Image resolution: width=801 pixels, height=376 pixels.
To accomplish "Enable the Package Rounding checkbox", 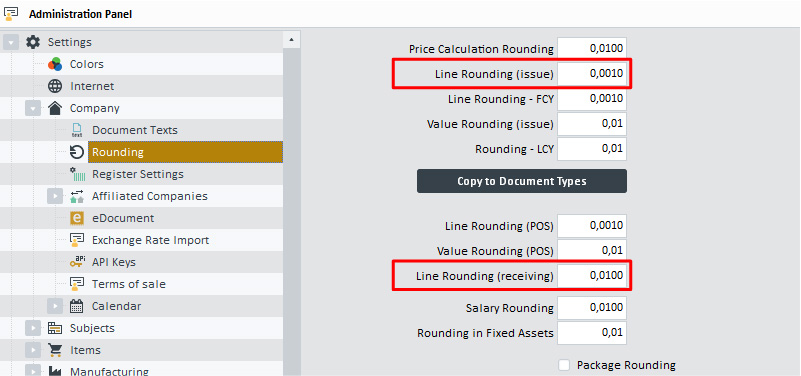I will [x=564, y=365].
